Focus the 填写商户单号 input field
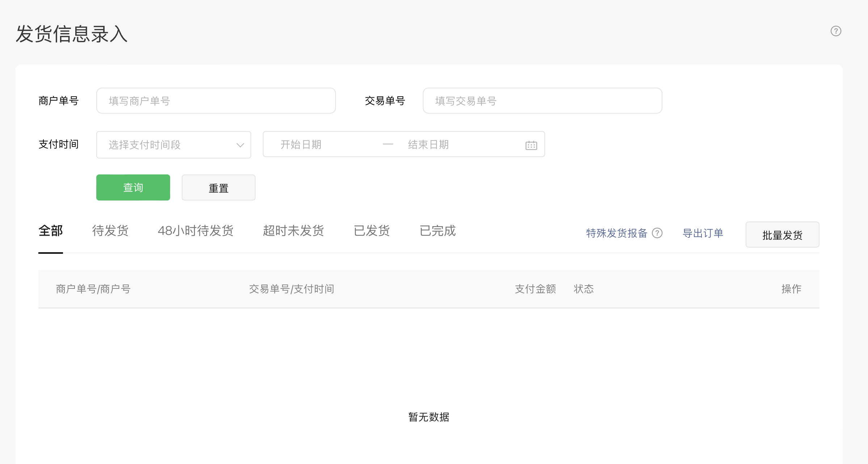Image resolution: width=868 pixels, height=464 pixels. [x=216, y=101]
